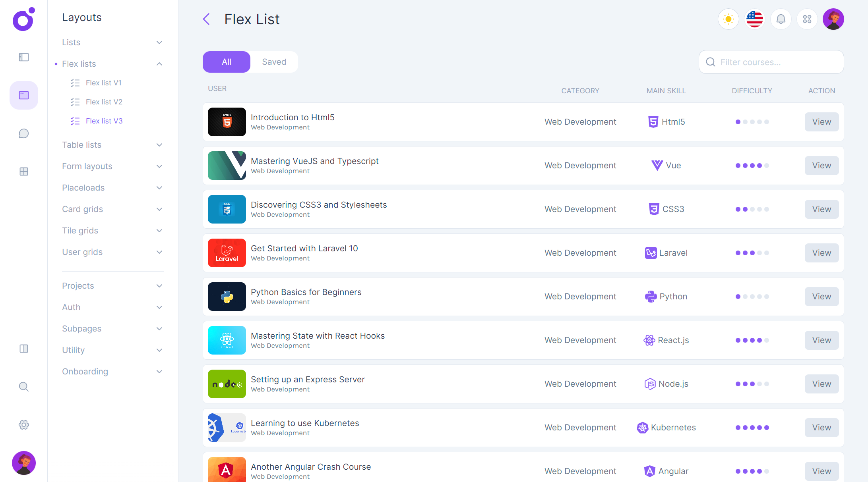The image size is (868, 482).
Task: Open the Laravel course thumbnail
Action: (x=227, y=253)
